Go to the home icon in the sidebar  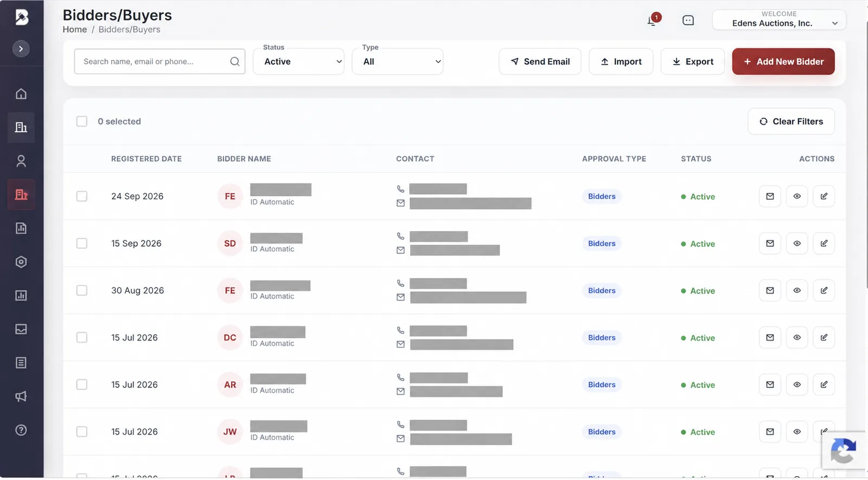(x=21, y=94)
